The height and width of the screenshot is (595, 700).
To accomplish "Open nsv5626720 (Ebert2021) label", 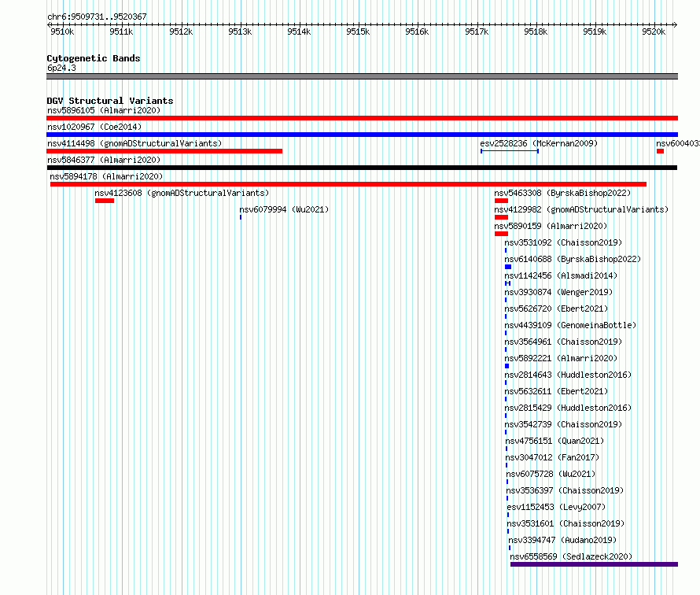I will click(556, 309).
